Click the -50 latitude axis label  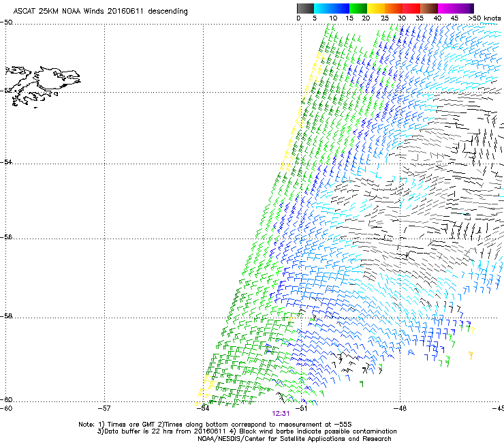[6, 22]
